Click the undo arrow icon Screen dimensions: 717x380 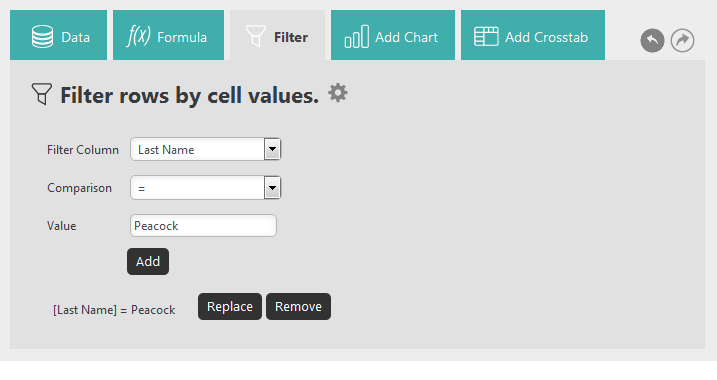(x=653, y=40)
